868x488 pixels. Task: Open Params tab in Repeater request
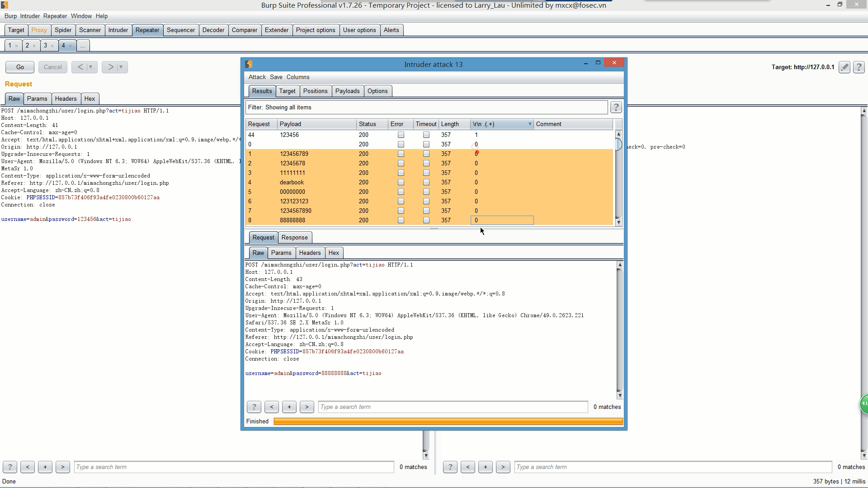point(37,99)
